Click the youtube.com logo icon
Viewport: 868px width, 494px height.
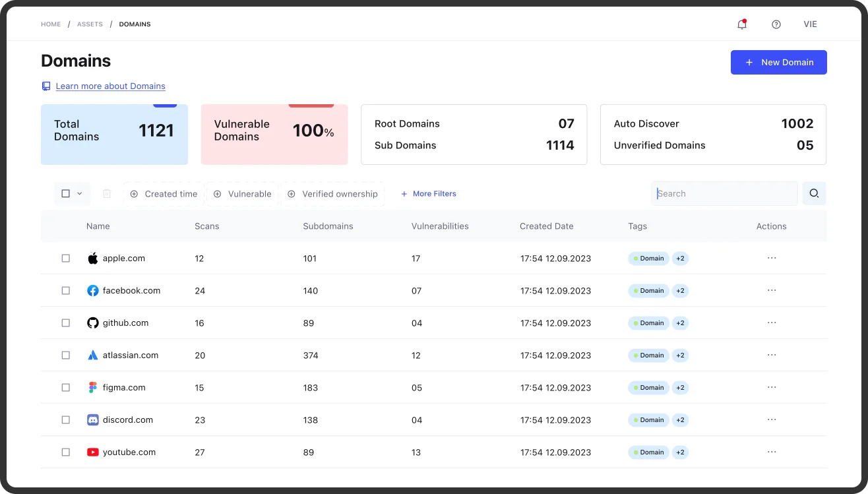pos(93,452)
